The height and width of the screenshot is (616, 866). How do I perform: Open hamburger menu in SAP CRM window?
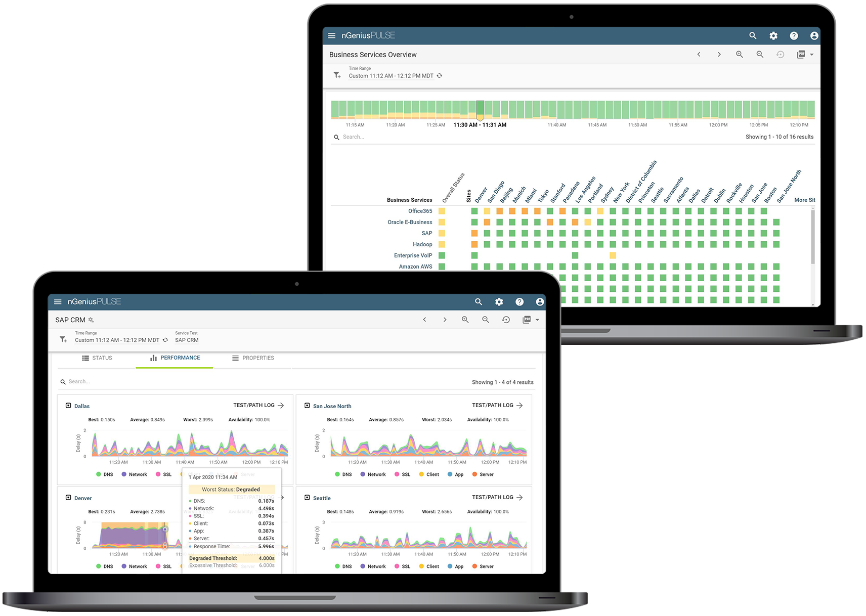tap(58, 302)
